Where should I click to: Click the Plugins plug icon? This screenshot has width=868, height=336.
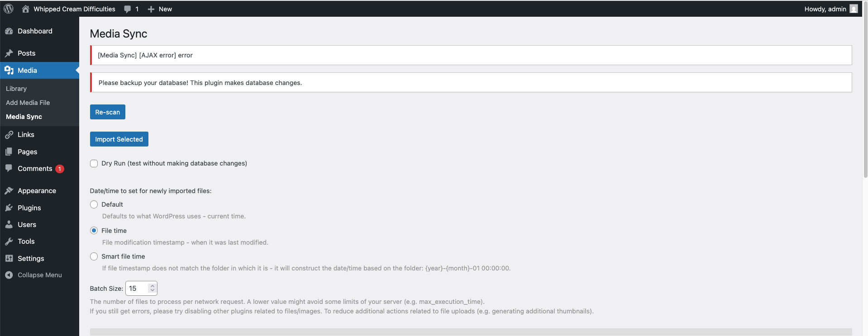tap(9, 208)
